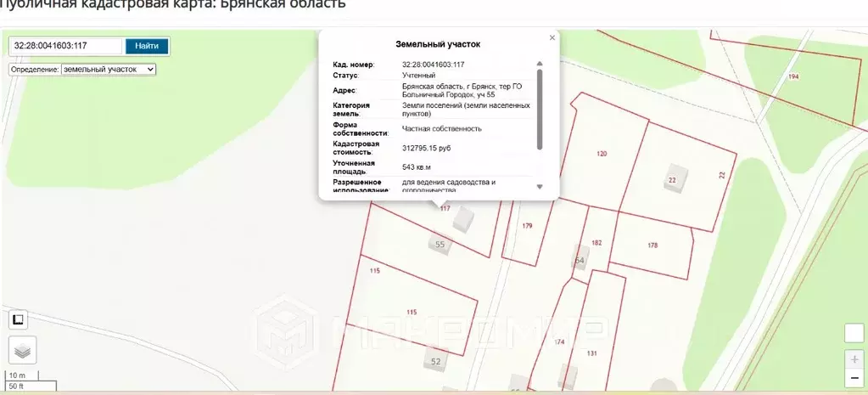Click the popup vertical scrollbar thumb
This screenshot has width=868, height=395.
point(540,109)
